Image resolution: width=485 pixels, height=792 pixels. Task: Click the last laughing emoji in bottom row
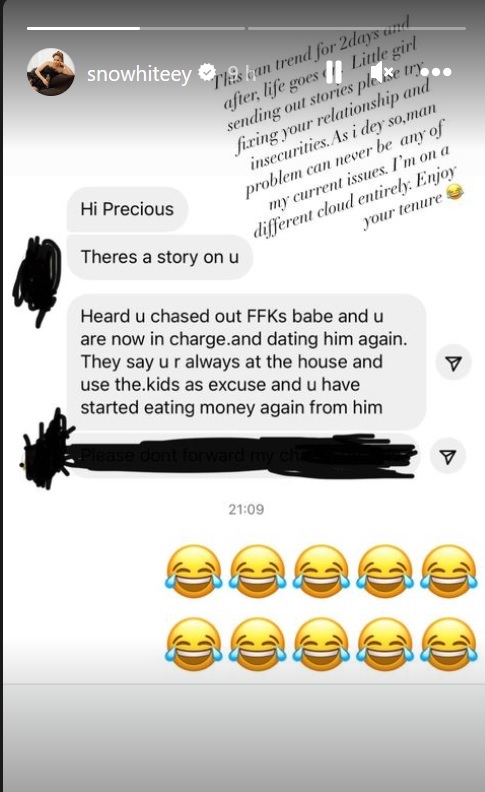tap(449, 644)
